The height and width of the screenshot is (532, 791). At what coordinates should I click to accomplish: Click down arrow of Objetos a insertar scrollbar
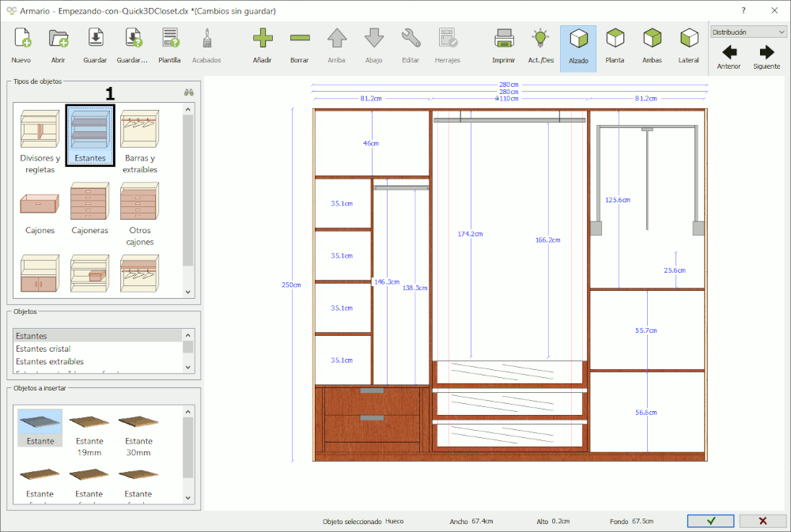click(x=188, y=498)
